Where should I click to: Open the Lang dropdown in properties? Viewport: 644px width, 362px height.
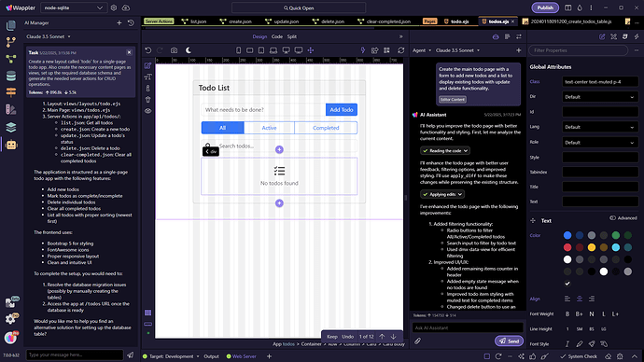tap(599, 127)
